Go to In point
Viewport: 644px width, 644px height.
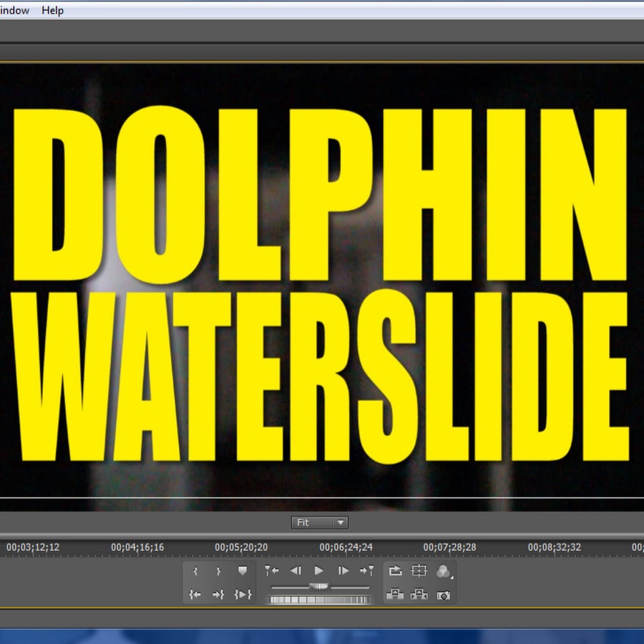point(195,595)
